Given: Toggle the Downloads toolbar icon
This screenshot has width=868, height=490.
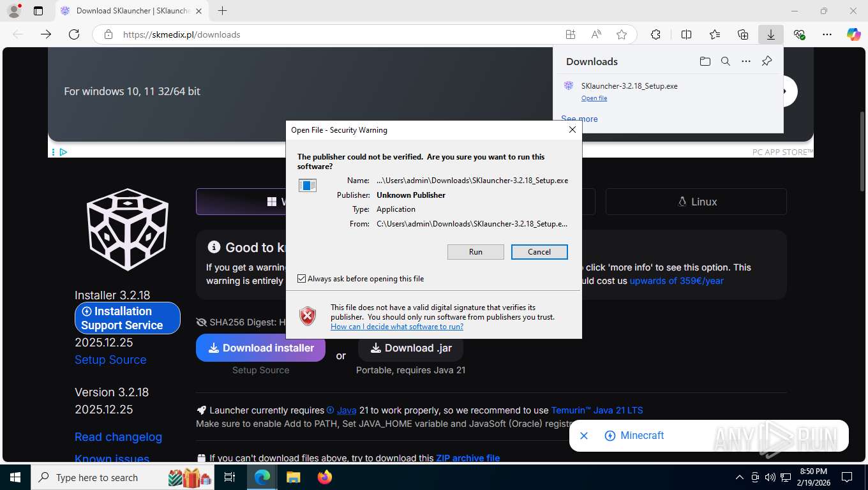Looking at the screenshot, I should 771,34.
